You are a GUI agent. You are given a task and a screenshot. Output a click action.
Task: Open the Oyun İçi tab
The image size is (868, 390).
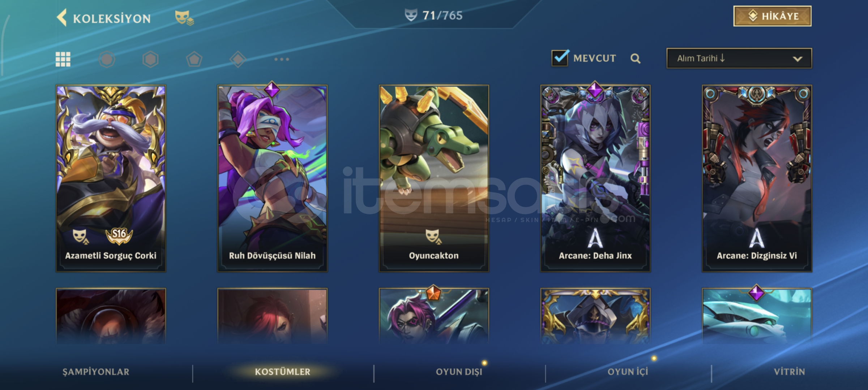[x=628, y=372]
